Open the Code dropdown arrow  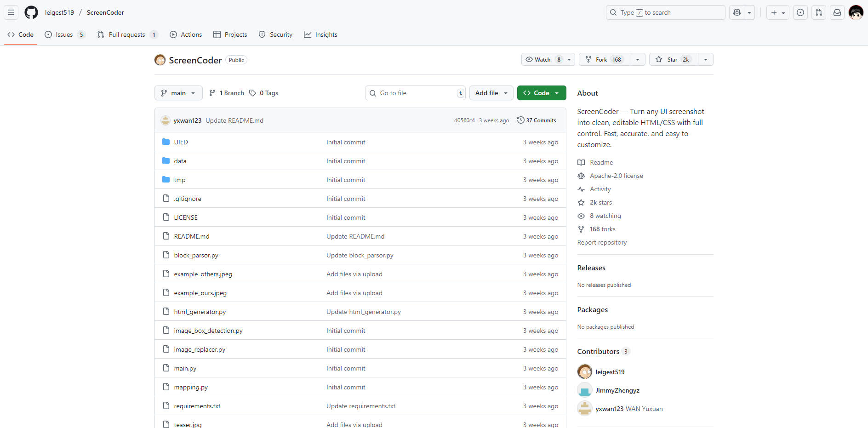(x=558, y=93)
